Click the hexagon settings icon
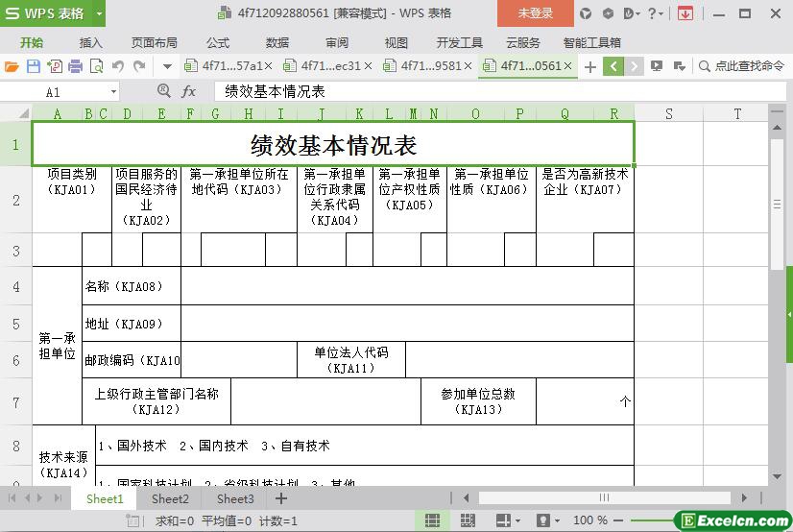Screen dimensions: 793x532 [x=608, y=13]
